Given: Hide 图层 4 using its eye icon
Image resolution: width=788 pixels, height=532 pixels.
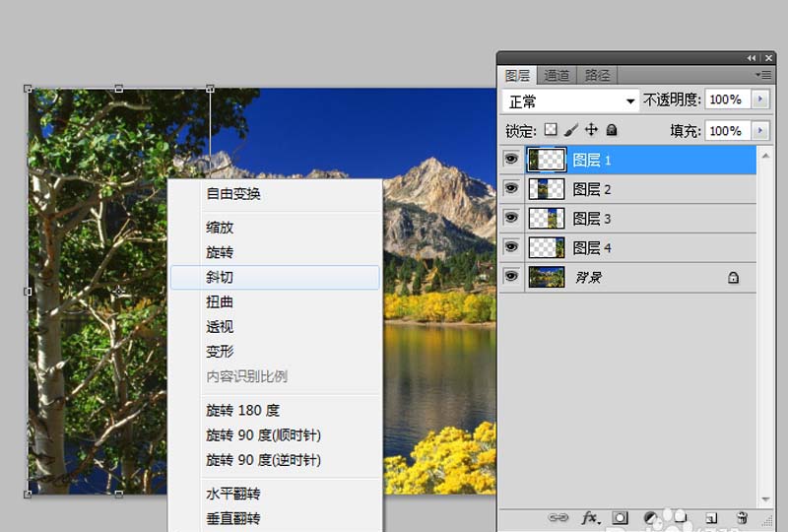Looking at the screenshot, I should pos(511,247).
